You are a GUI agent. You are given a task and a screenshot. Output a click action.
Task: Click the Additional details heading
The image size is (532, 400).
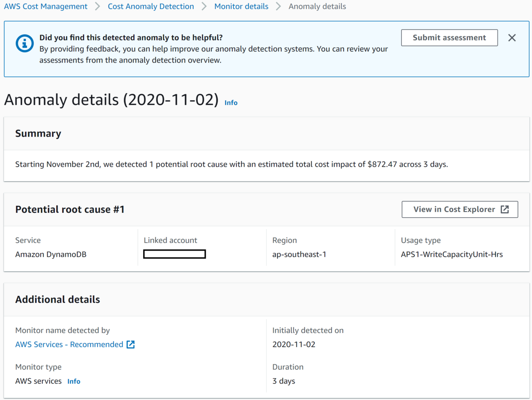pos(58,299)
